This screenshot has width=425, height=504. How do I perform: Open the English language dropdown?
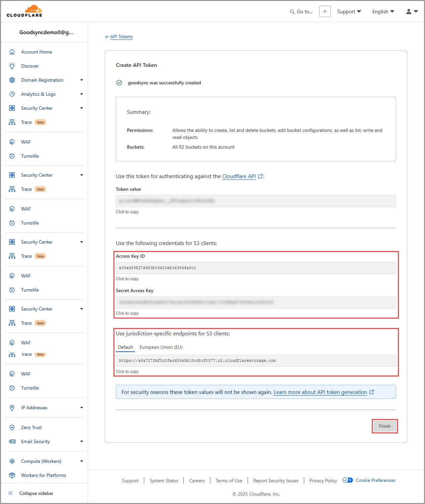(383, 12)
